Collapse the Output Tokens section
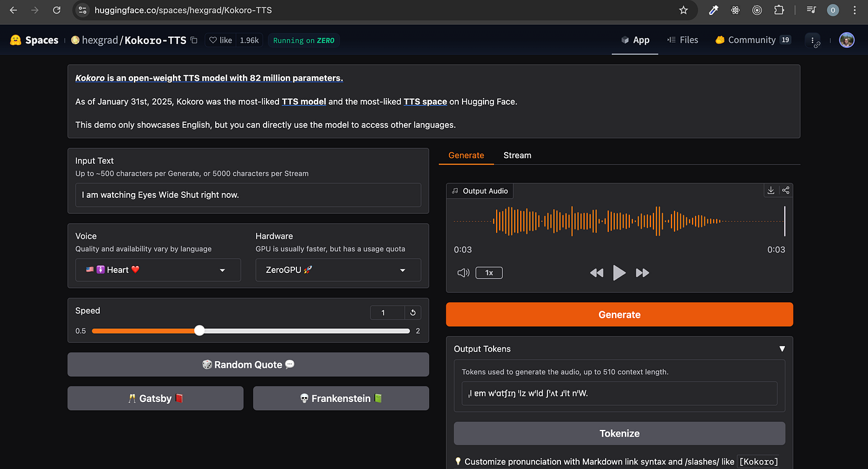Image resolution: width=868 pixels, height=469 pixels. click(782, 349)
